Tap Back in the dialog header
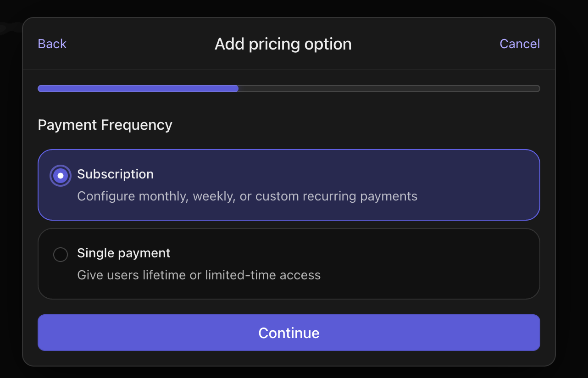Screen dimensions: 588x378 tap(51, 44)
